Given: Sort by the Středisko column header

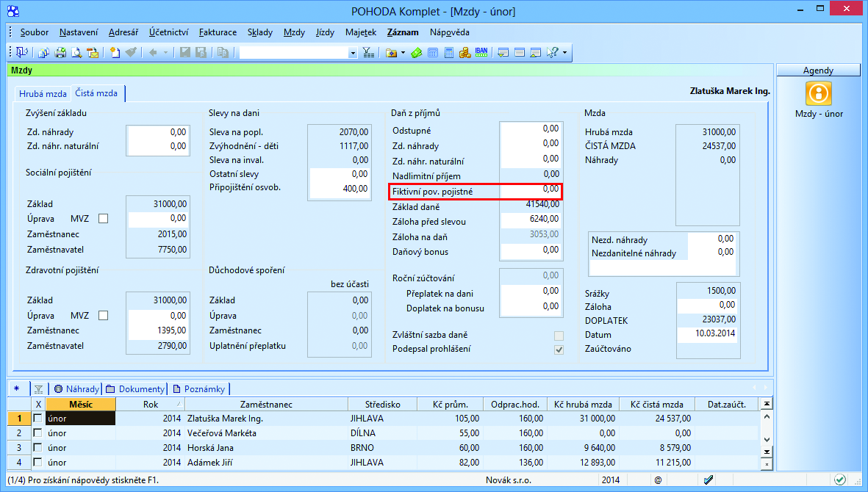Looking at the screenshot, I should point(382,404).
